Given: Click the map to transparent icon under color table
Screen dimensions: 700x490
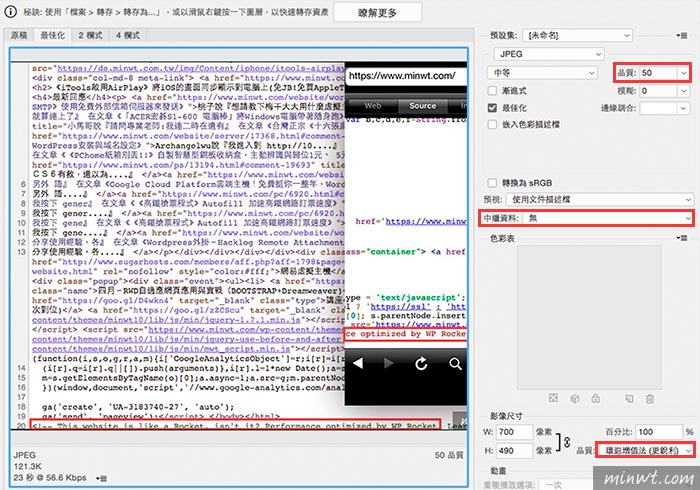Looking at the screenshot, I should pyautogui.click(x=553, y=398).
